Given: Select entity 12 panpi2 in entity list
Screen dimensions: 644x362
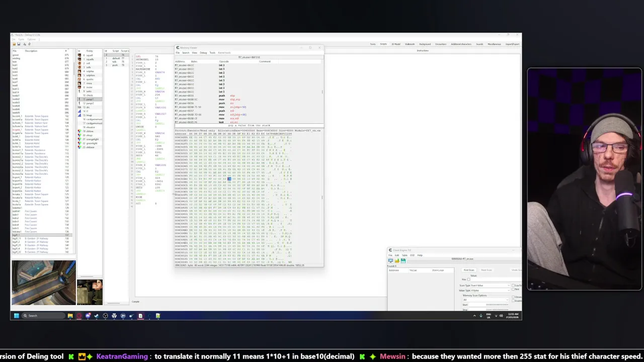Looking at the screenshot, I should [x=90, y=103].
